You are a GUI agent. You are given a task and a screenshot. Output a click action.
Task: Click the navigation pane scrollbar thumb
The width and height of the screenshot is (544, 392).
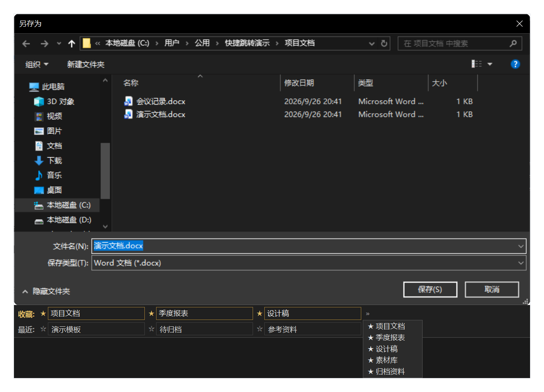(x=105, y=171)
